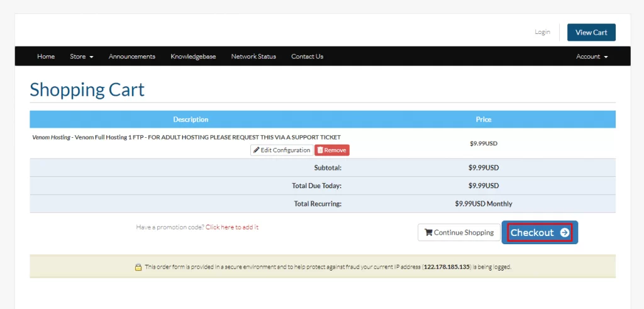This screenshot has width=644, height=309.
Task: Remove Venom Full Hosting from cart
Action: 332,150
